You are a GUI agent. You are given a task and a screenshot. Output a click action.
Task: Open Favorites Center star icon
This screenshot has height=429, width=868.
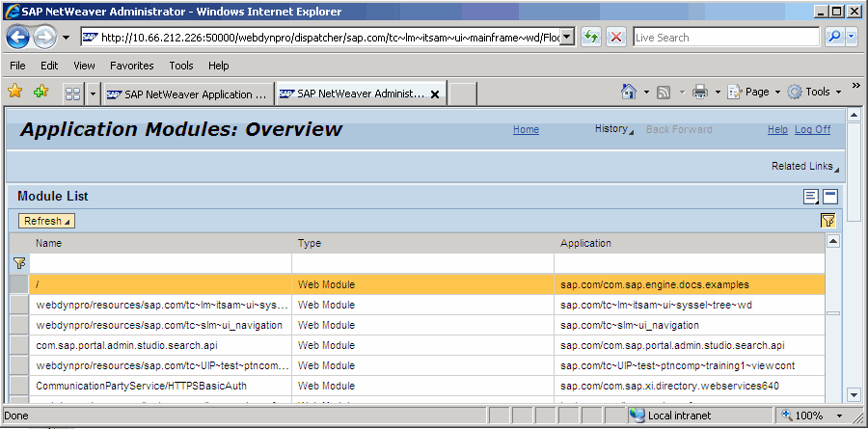click(14, 92)
